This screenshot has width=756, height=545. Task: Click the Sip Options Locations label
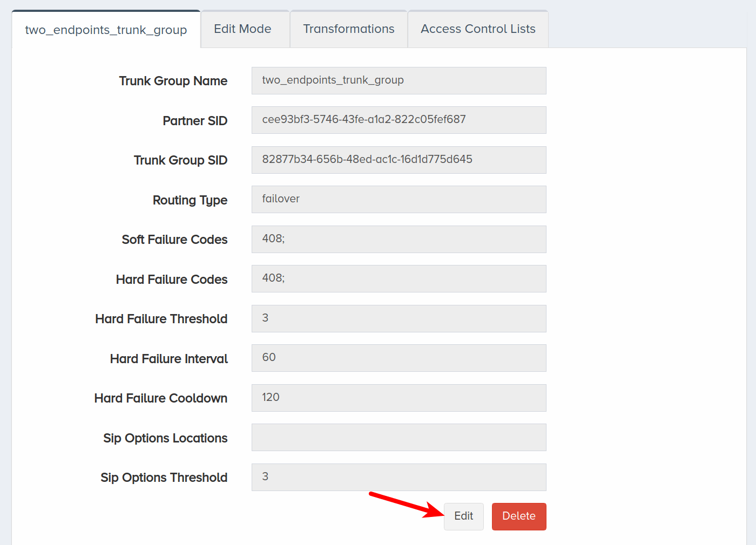[165, 438]
